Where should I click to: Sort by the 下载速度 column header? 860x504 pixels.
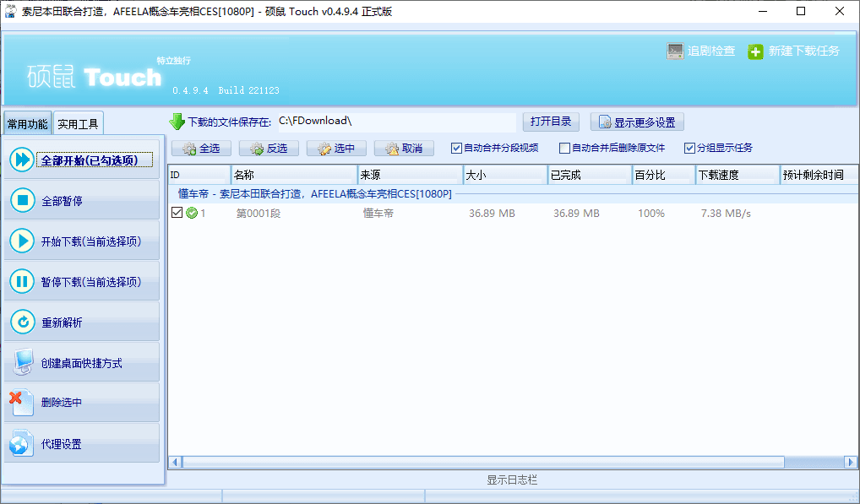tap(738, 175)
